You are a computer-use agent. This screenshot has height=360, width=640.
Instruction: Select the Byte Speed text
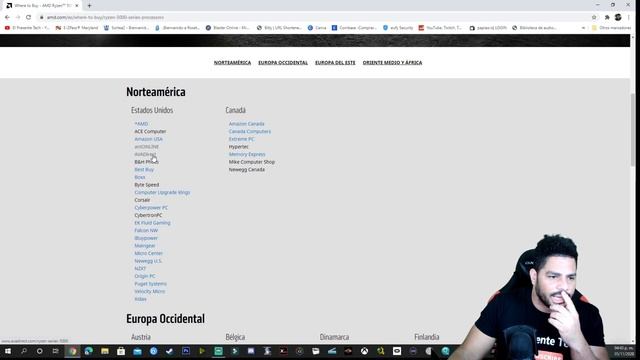(147, 185)
